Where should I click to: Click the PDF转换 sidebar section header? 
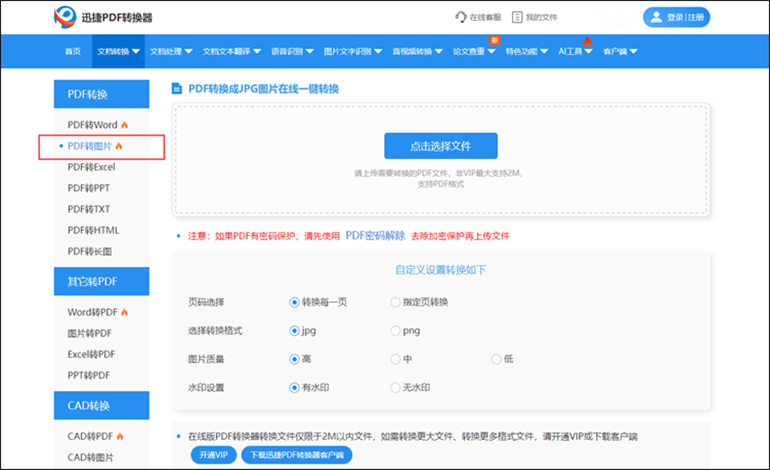pos(102,94)
